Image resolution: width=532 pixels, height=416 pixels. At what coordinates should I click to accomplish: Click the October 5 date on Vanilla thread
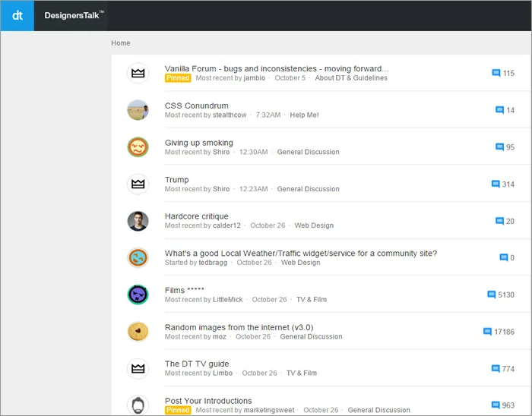pos(290,78)
